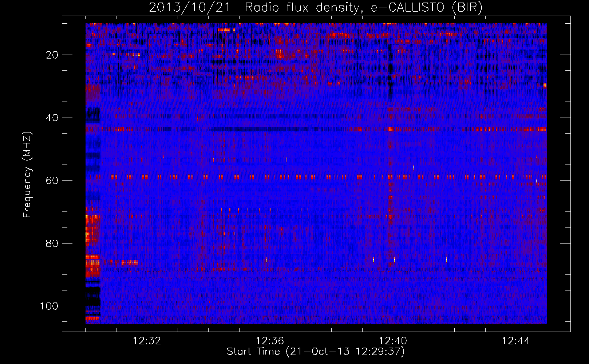Click the '80' frequency tick label

(x=52, y=244)
